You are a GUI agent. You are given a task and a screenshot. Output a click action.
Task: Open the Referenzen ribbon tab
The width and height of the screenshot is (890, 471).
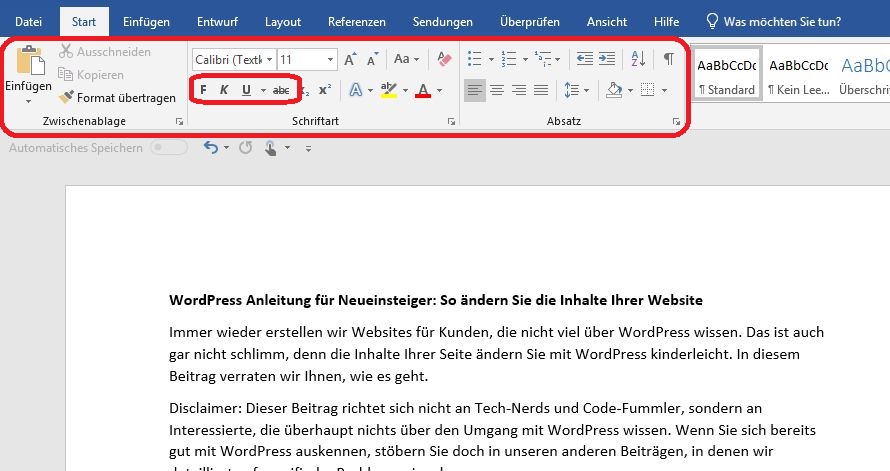click(x=356, y=21)
